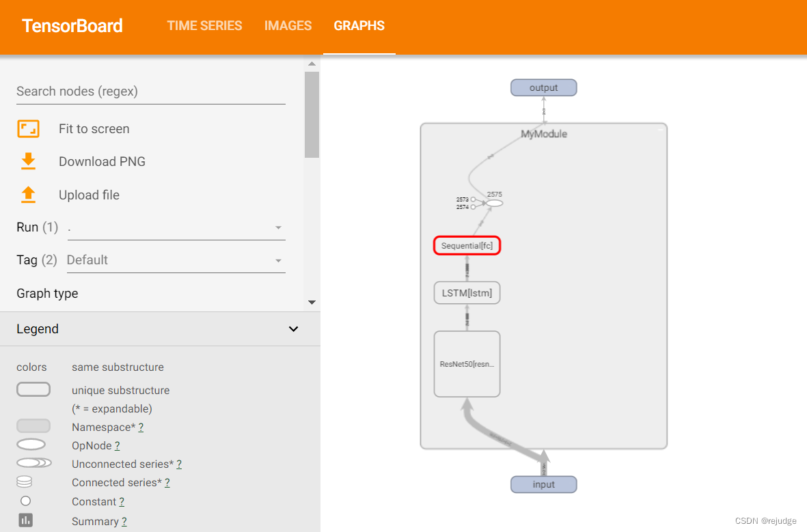Collapse the Legend panel chevron

(x=293, y=329)
